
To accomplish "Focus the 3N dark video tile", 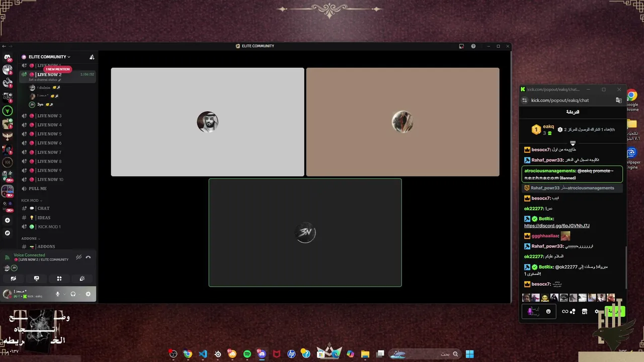I will (305, 233).
